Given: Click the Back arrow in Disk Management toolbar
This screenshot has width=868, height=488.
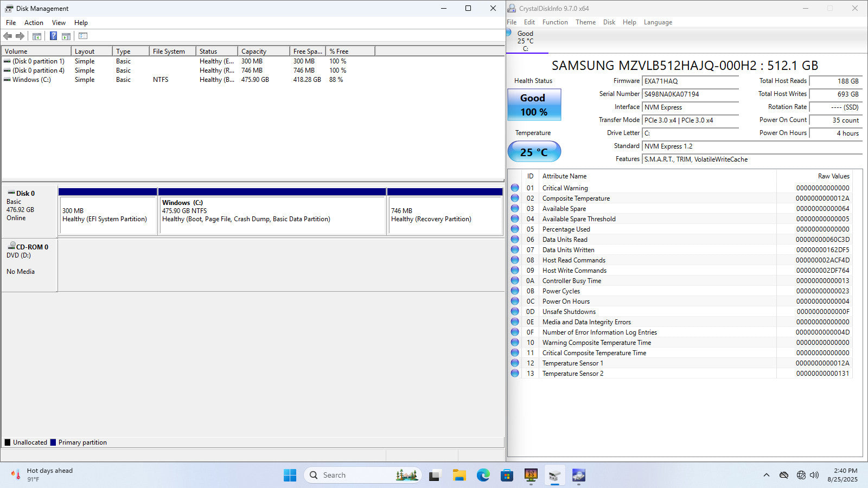Looking at the screenshot, I should click(8, 36).
